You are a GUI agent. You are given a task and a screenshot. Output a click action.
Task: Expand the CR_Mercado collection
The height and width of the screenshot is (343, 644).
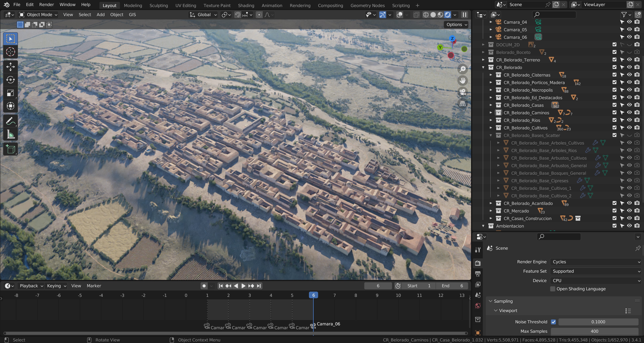pos(491,211)
